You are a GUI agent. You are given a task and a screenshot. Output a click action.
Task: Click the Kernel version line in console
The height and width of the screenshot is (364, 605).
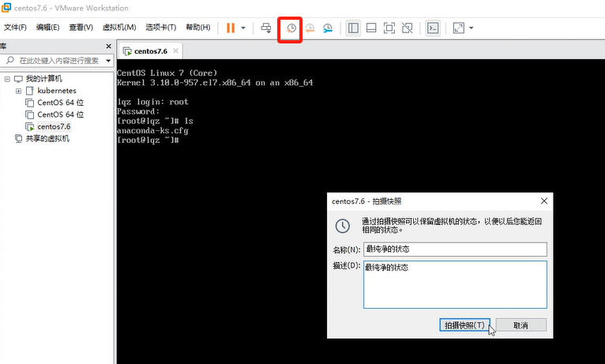215,83
